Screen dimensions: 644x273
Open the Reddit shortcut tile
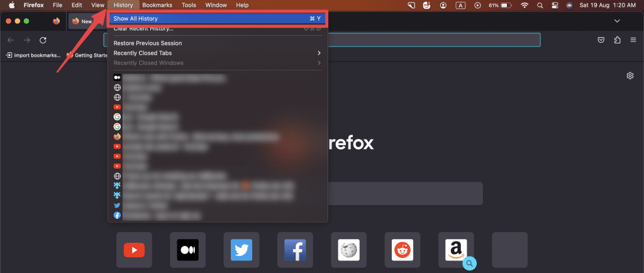402,250
